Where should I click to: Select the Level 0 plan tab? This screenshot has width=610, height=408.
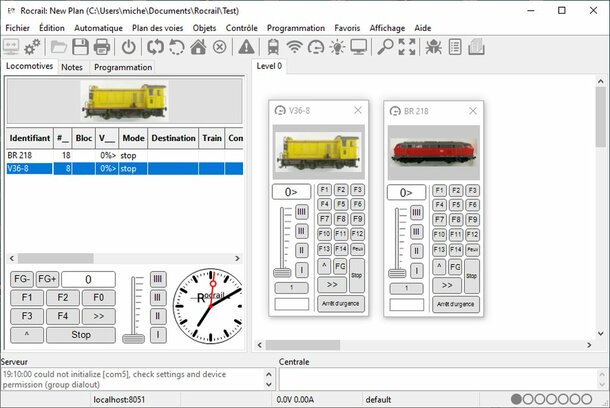pyautogui.click(x=269, y=66)
